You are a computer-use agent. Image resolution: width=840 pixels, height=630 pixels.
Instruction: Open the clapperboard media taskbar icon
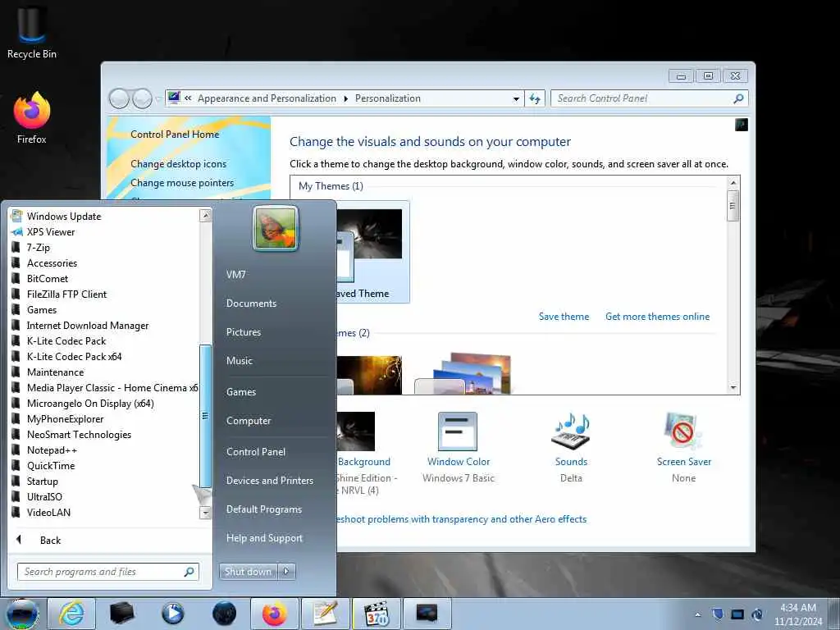click(376, 614)
